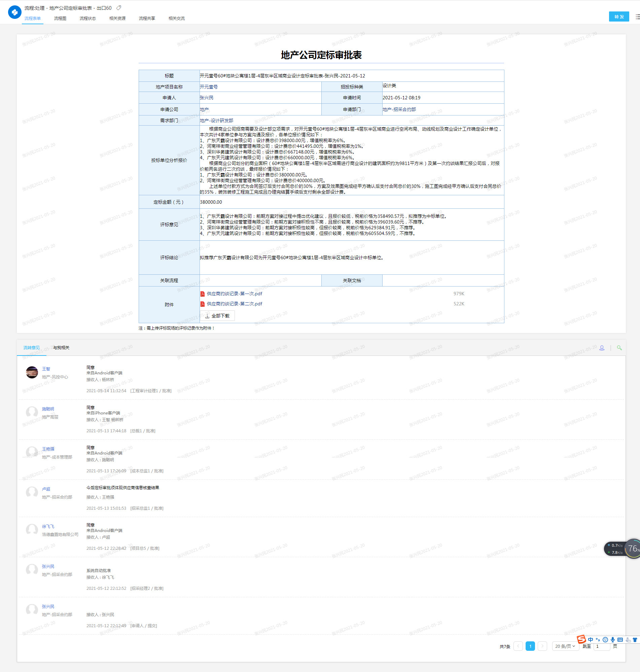Screen dimensions: 640x672
Task: Open the IME soft keyboard icon
Action: pos(620,640)
